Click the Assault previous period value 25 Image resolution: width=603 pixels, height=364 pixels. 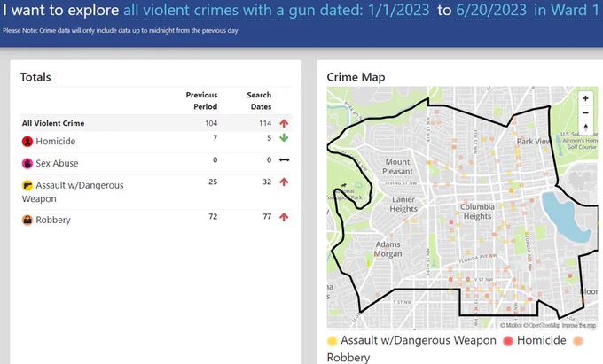213,182
